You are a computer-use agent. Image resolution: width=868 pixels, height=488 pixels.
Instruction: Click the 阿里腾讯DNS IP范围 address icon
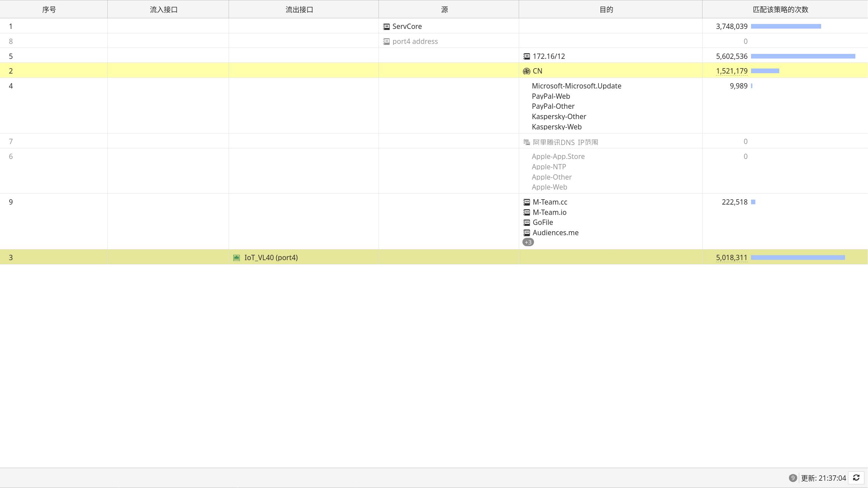tap(526, 142)
